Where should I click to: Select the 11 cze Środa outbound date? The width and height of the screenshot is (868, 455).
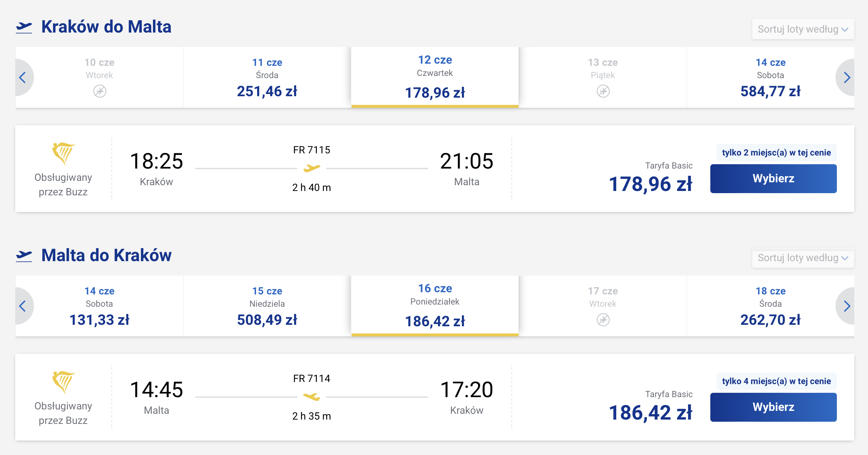[x=267, y=77]
